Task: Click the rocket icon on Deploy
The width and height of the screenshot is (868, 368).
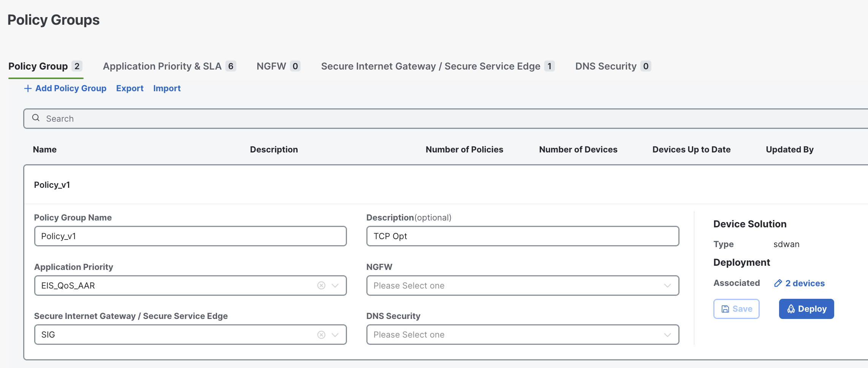Action: 791,309
